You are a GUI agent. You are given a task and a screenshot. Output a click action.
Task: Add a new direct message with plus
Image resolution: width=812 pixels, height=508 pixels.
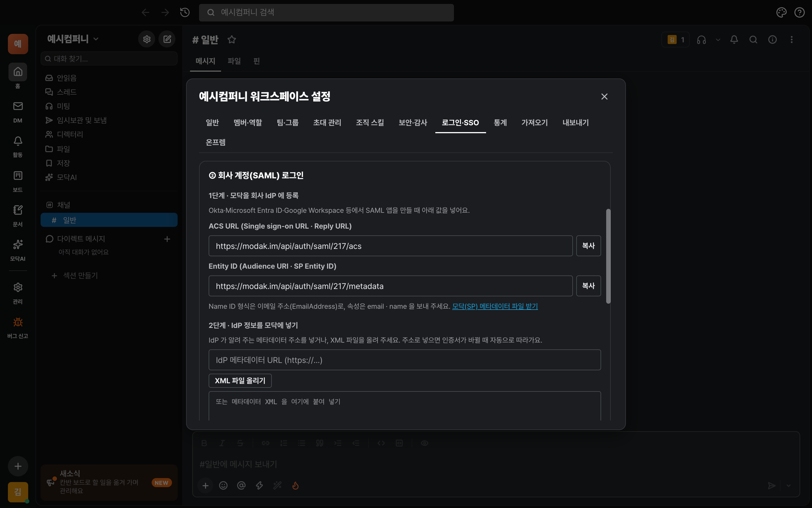(167, 239)
